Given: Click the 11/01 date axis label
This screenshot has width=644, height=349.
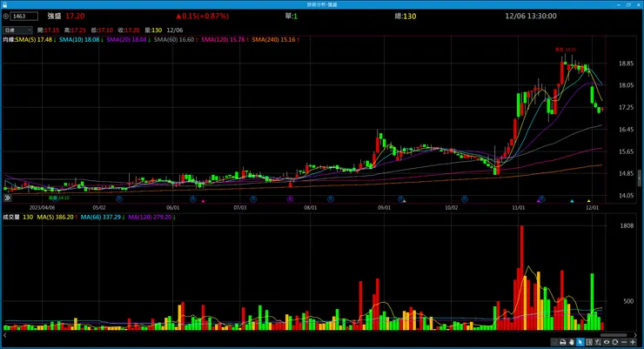Looking at the screenshot, I should click(x=519, y=208).
